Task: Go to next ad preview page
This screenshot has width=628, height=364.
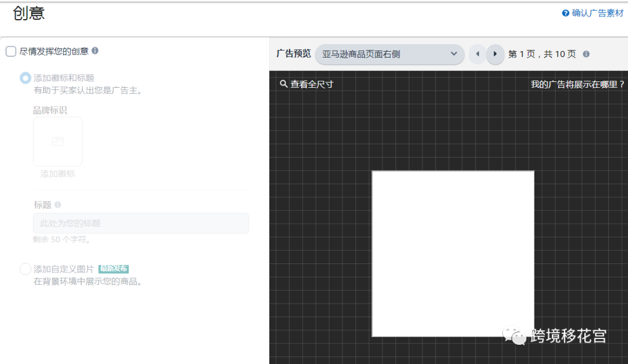Action: [495, 54]
